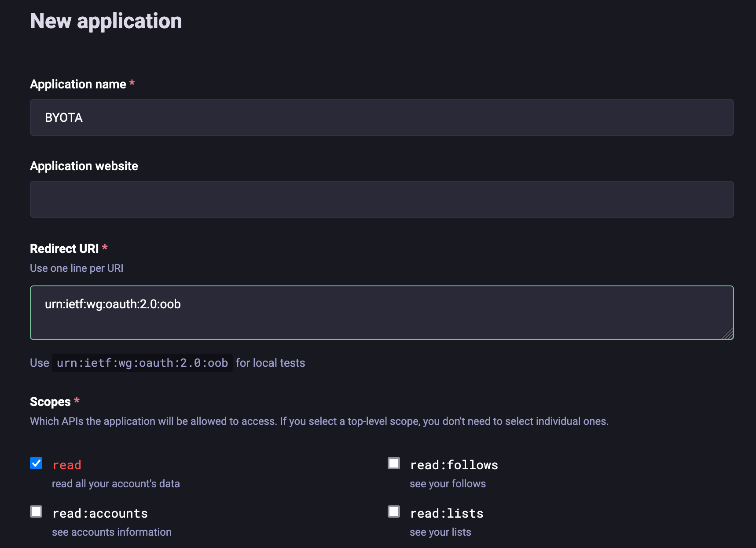Enable the read:follows scope checkbox
The image size is (756, 548).
394,463
